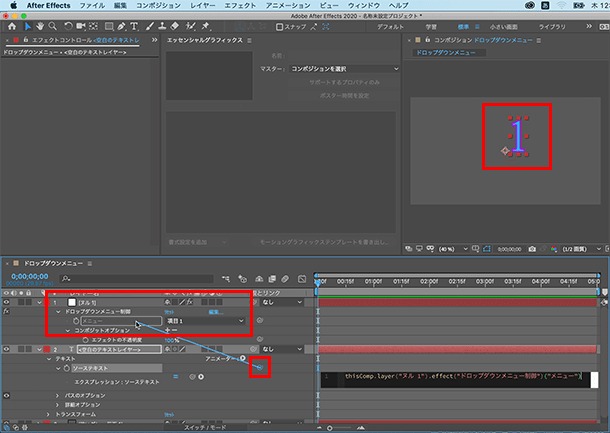Select the Selection arrow tool
610x433 pixels.
pyautogui.click(x=28, y=26)
